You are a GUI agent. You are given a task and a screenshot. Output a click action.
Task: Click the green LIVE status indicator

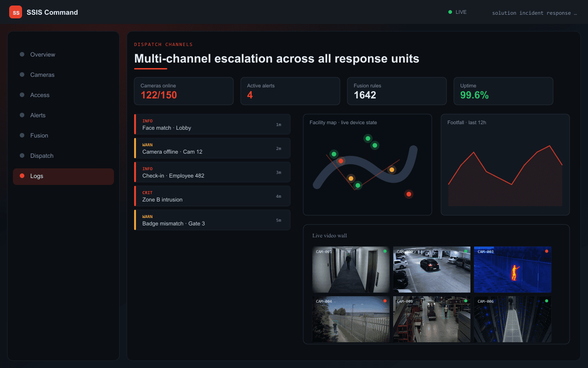pos(457,12)
